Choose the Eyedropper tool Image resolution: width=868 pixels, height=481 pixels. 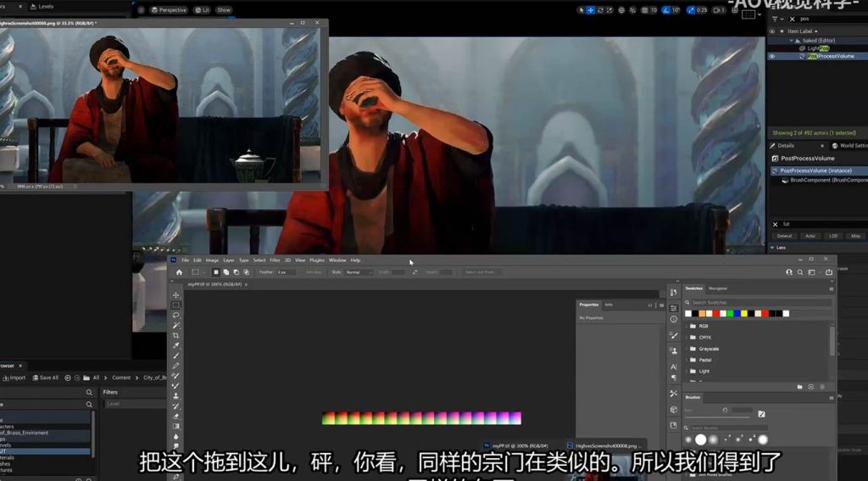click(x=176, y=345)
